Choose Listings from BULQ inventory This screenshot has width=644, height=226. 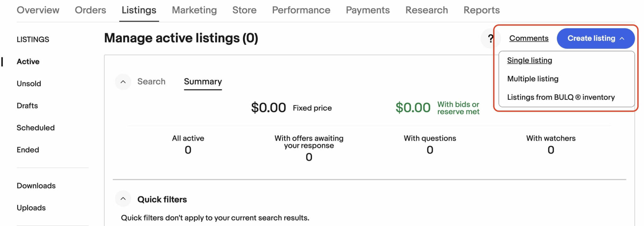pyautogui.click(x=561, y=97)
